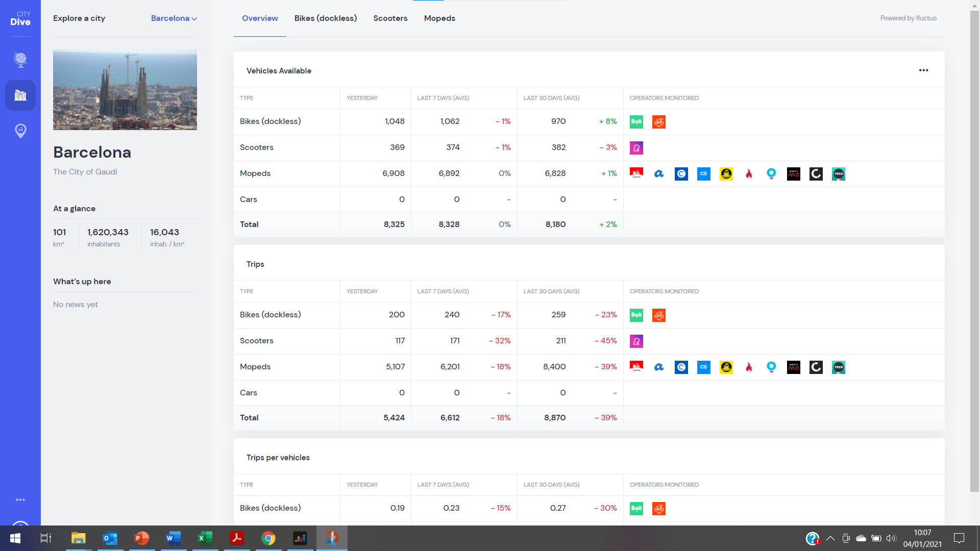This screenshot has width=980, height=551.
Task: Click the Powered by fluctuo link
Action: point(908,18)
